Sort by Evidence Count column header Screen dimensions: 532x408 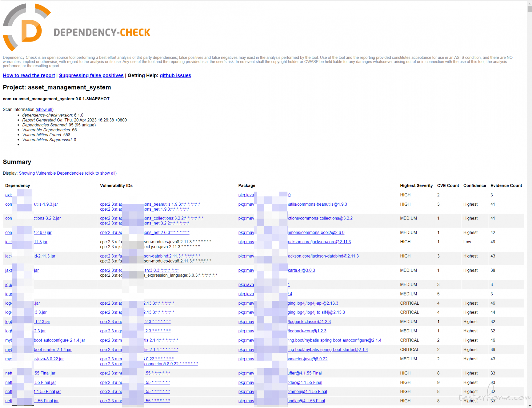(x=506, y=186)
